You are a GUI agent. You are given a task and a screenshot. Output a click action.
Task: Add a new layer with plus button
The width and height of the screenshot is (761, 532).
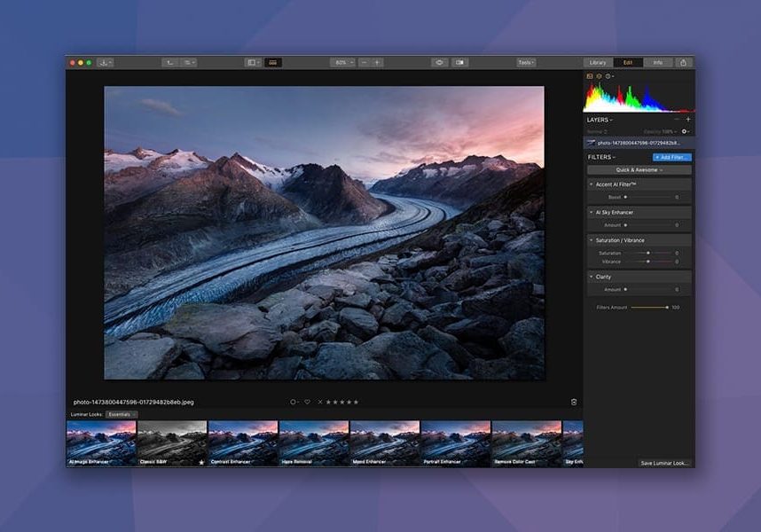[x=687, y=120]
